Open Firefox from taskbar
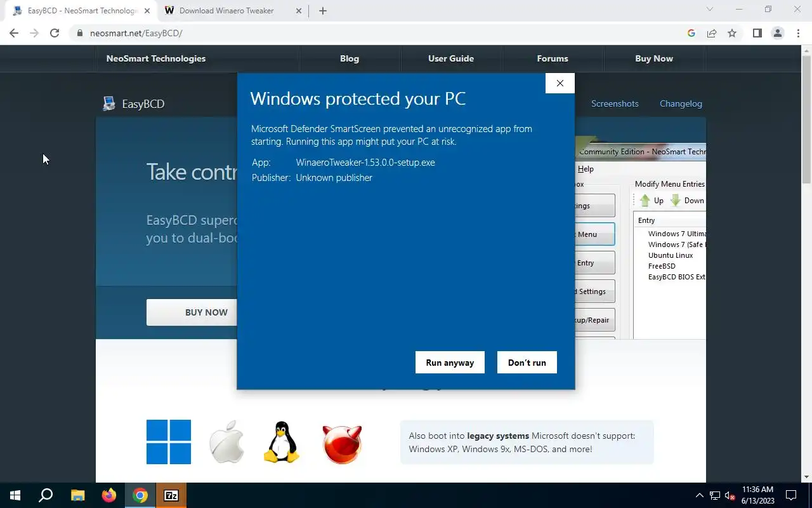 [x=109, y=495]
